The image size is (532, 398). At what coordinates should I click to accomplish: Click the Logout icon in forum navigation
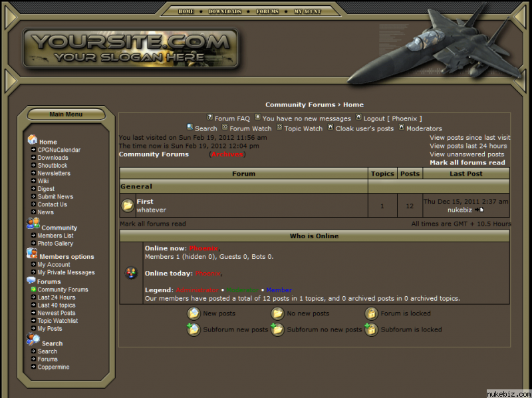click(358, 117)
